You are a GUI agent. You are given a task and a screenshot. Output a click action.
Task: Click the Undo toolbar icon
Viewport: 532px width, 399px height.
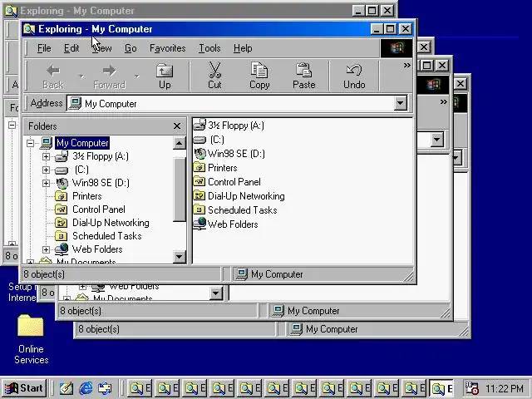[354, 70]
